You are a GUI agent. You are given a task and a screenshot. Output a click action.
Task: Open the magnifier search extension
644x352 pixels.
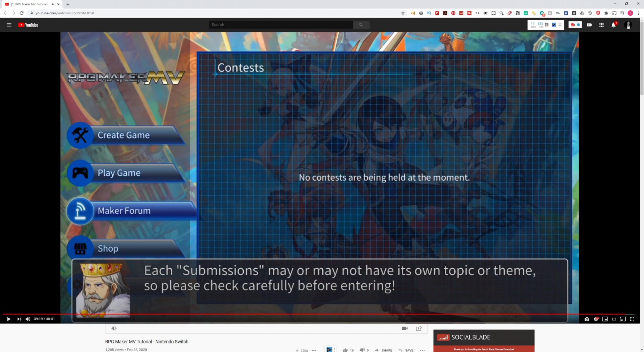point(502,13)
